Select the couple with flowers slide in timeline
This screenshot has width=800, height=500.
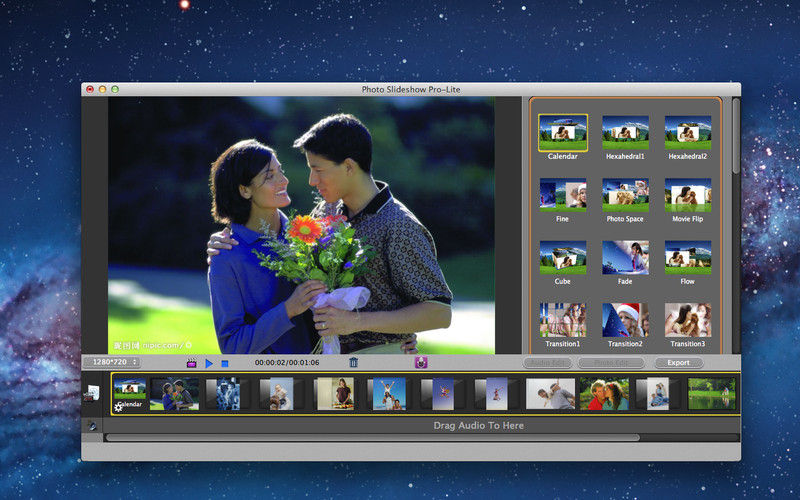coord(174,393)
